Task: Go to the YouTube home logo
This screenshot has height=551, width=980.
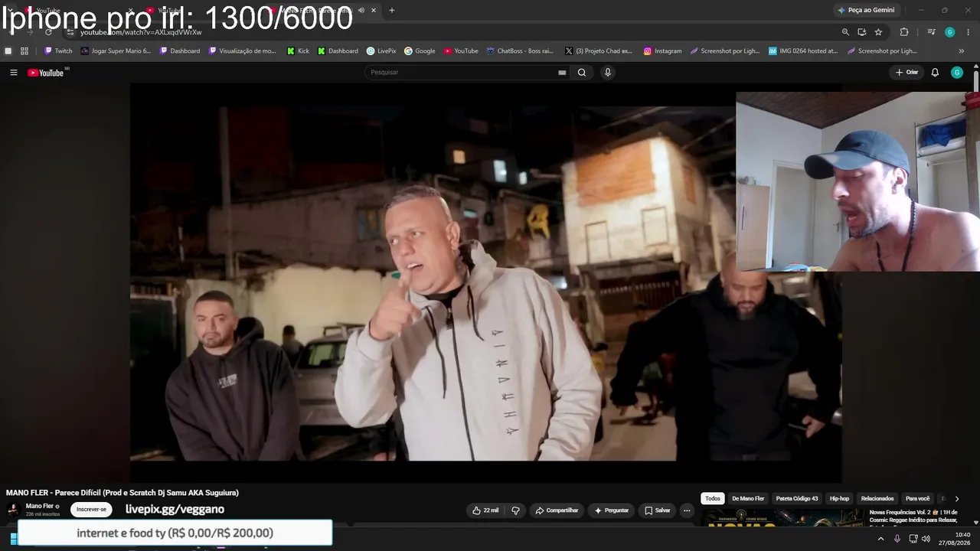Action: point(46,73)
